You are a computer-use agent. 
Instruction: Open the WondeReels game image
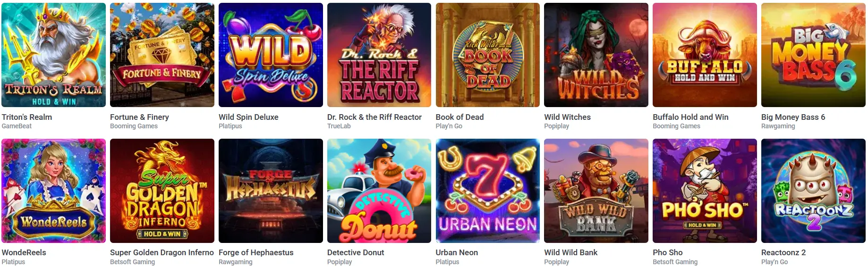coord(54,191)
